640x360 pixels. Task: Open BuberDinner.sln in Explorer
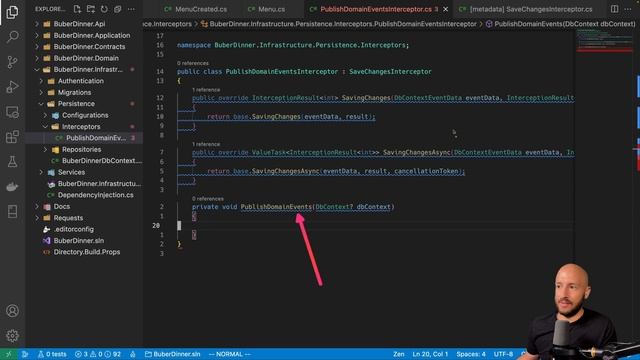tap(79, 241)
